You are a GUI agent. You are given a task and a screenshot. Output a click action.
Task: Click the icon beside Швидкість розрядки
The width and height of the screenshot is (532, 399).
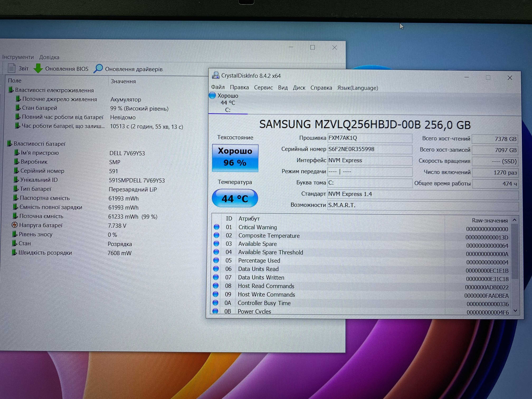14,252
